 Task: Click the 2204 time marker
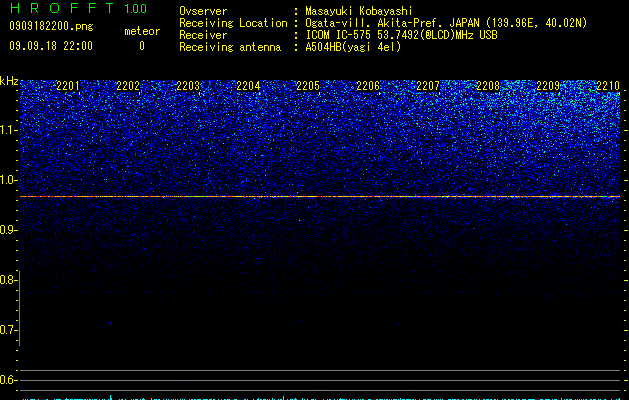pyautogui.click(x=248, y=85)
